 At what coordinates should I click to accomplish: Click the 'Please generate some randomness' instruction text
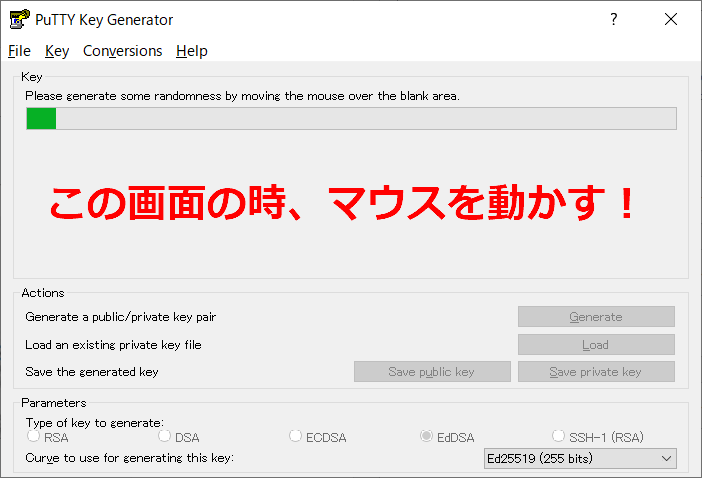tap(242, 96)
